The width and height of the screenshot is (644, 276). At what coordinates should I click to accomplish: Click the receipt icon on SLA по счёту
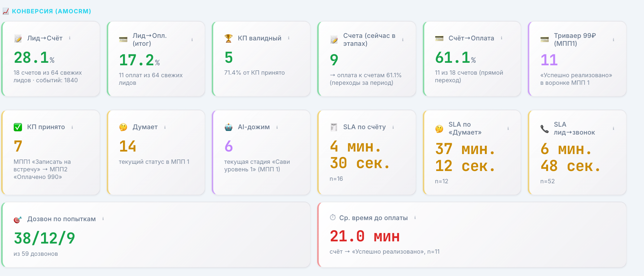pyautogui.click(x=334, y=127)
